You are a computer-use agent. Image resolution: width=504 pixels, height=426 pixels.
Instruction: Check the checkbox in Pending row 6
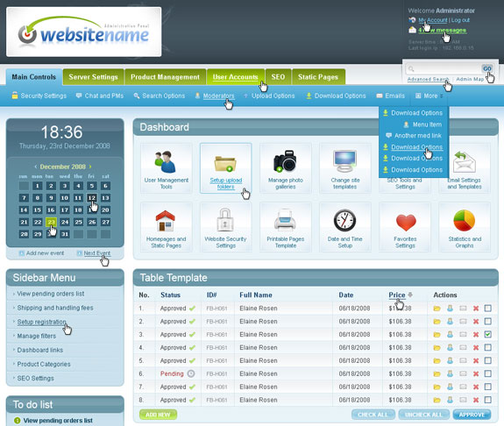click(487, 374)
